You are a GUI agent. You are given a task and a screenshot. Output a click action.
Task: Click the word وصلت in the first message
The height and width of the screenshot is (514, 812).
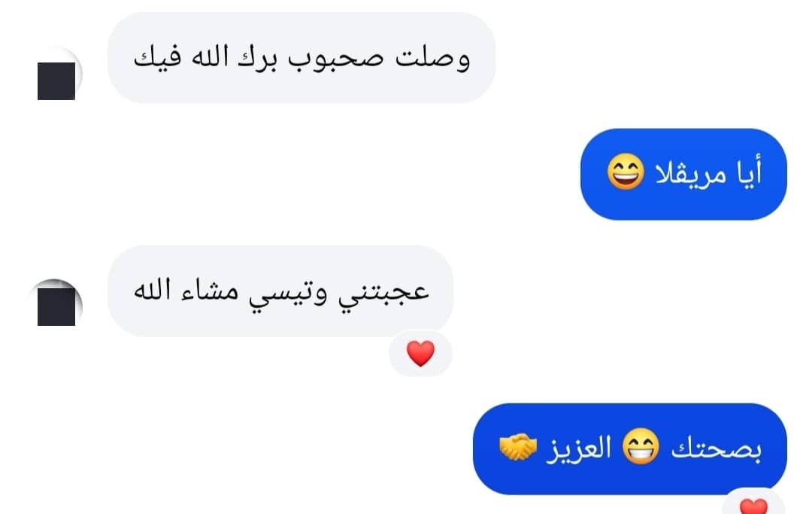[x=432, y=59]
